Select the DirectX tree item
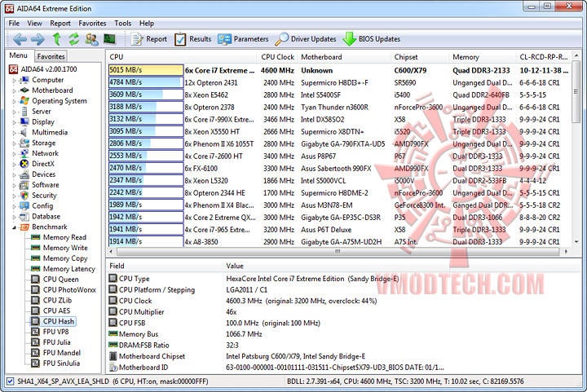The width and height of the screenshot is (587, 392). (x=43, y=164)
